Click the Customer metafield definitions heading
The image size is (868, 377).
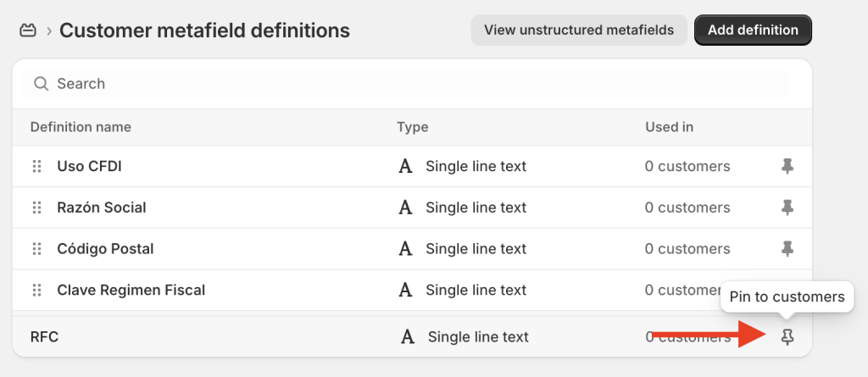click(x=204, y=30)
